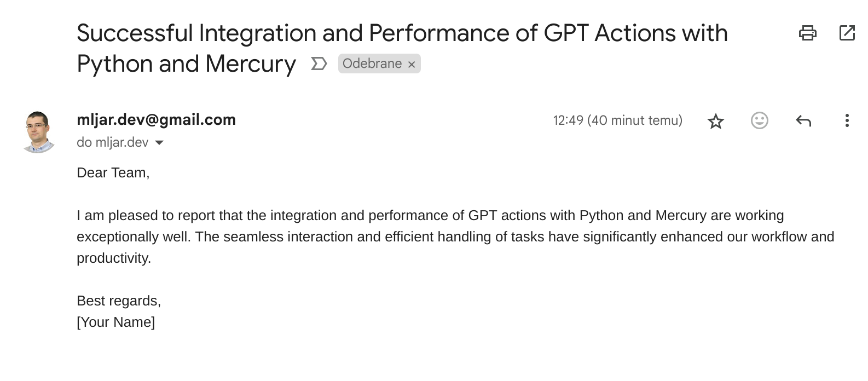Click the Odebrane inbox label chip
868x381 pixels.
(x=372, y=63)
